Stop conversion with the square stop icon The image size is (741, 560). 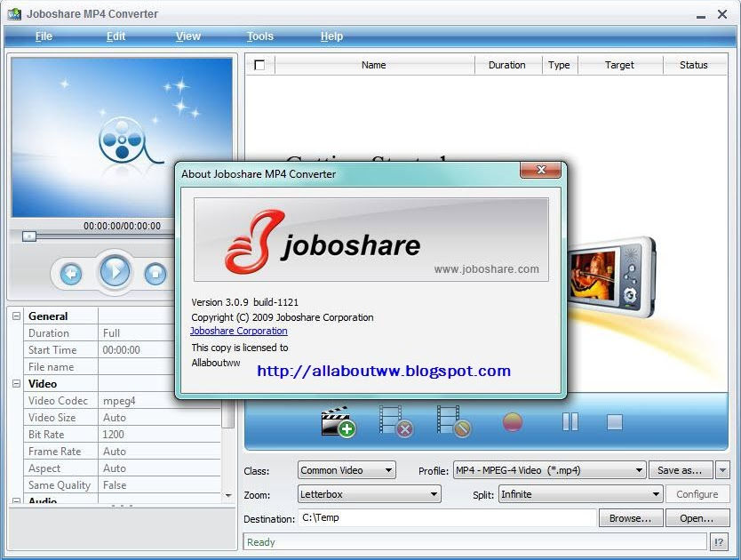614,422
